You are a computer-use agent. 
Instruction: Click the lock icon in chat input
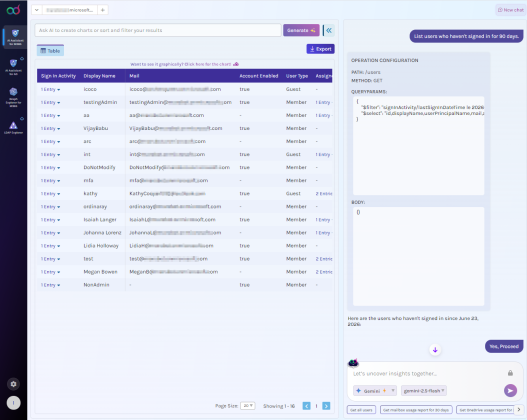point(510,373)
